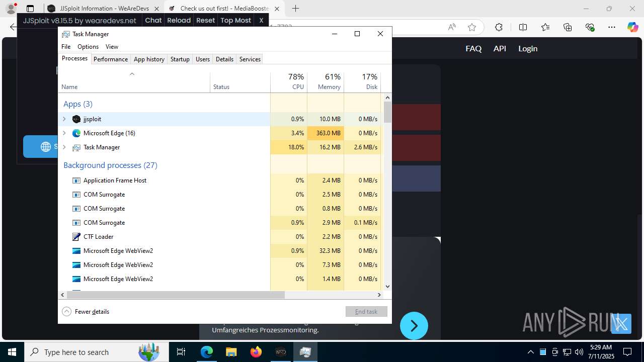Sort processes by Disk column

[x=362, y=81]
